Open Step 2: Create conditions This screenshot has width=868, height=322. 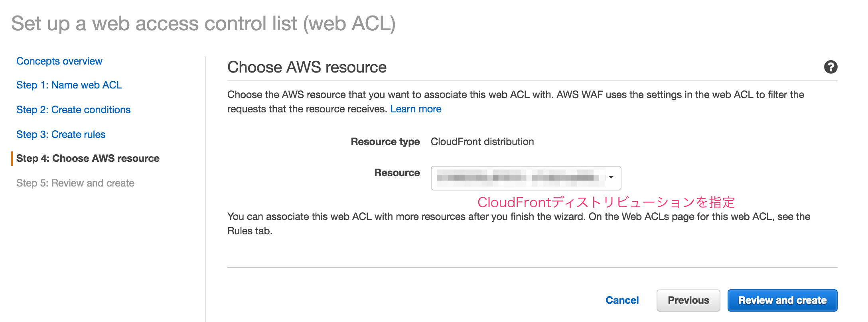73,110
